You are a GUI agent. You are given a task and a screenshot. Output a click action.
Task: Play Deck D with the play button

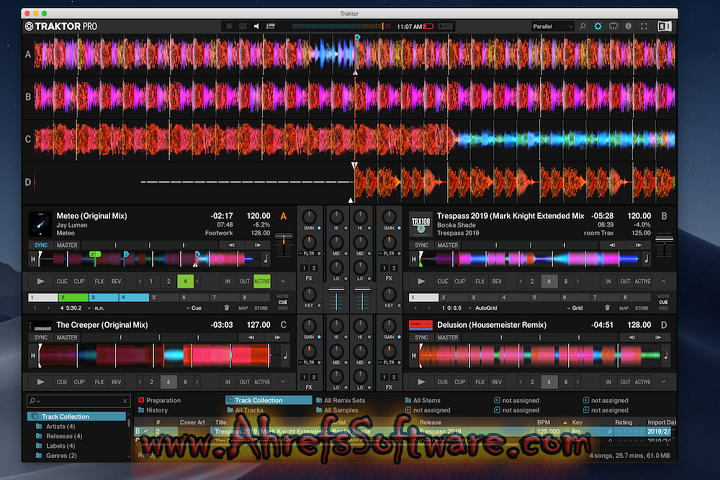tap(421, 382)
